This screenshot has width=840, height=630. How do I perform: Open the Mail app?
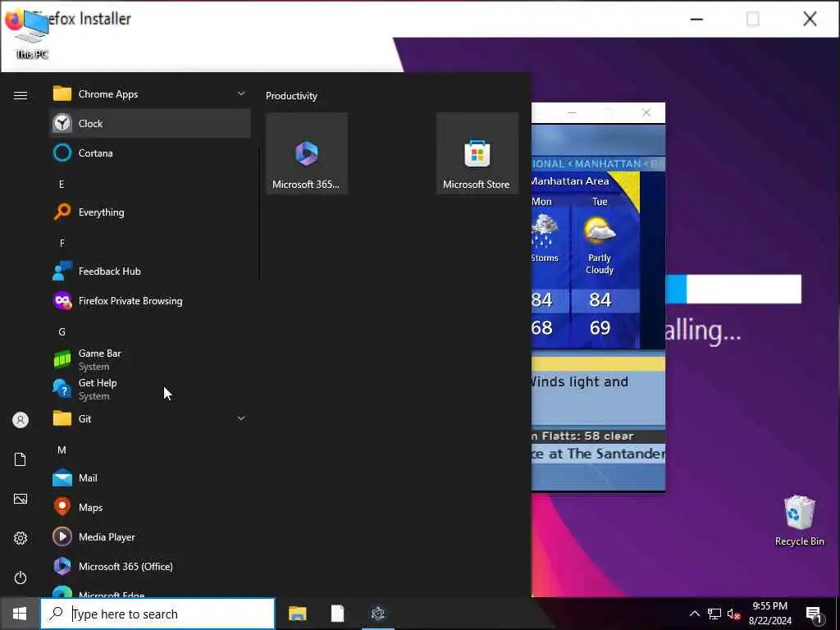click(x=149, y=478)
